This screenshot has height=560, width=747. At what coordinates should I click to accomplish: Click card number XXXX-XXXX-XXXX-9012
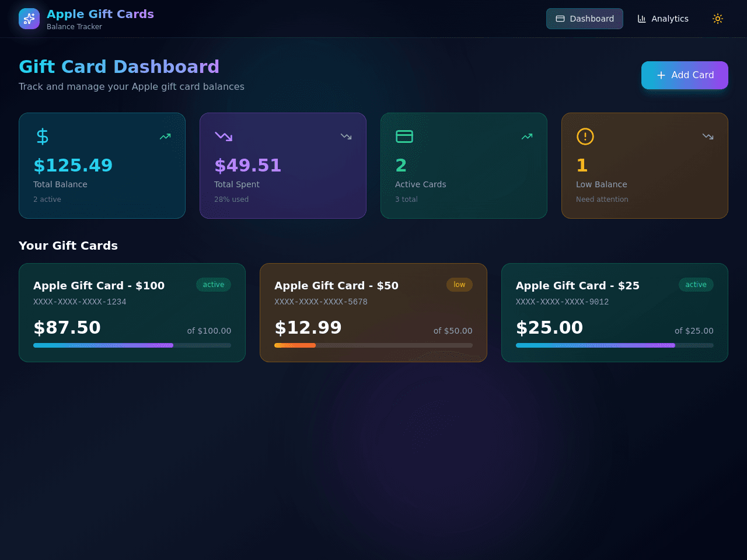click(562, 302)
